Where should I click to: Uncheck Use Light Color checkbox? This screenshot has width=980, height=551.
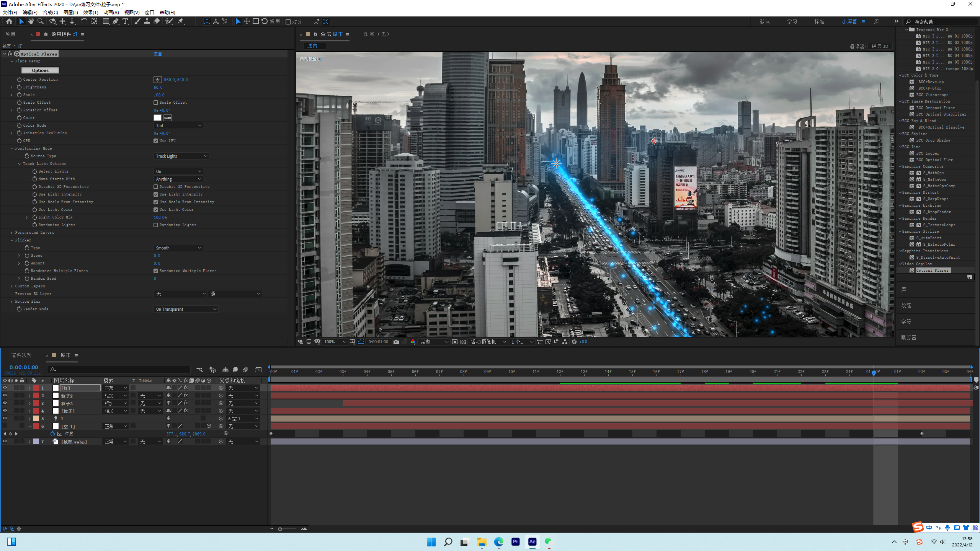(156, 210)
